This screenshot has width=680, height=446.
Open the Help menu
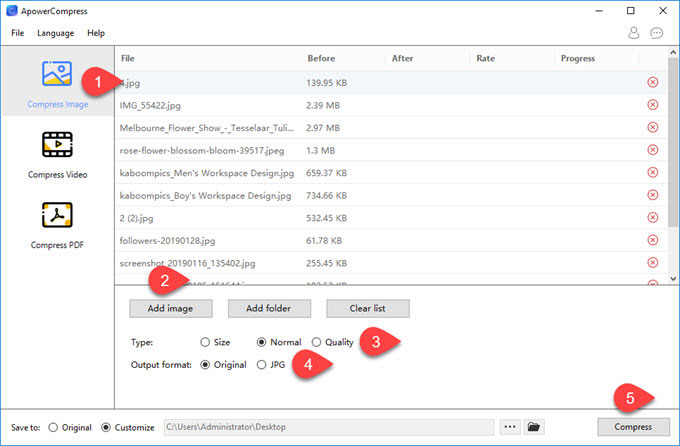96,33
